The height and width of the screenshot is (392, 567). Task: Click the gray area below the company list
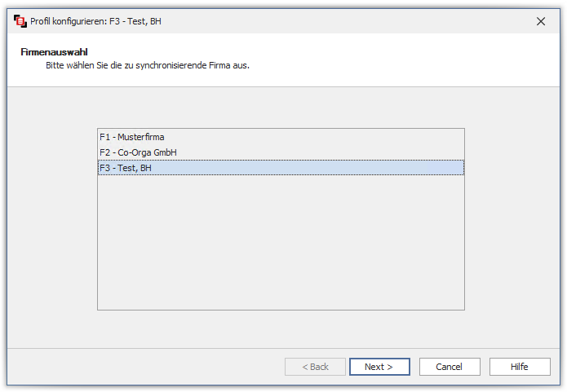click(x=281, y=329)
